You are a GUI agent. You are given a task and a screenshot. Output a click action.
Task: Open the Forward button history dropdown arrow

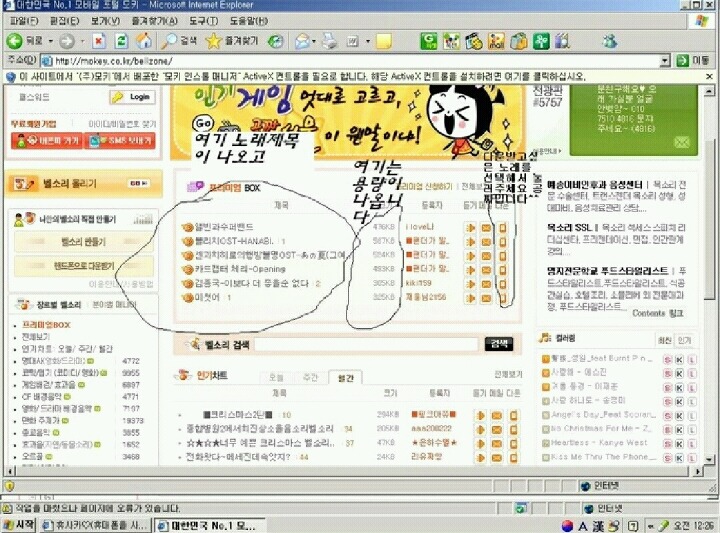tap(83, 41)
